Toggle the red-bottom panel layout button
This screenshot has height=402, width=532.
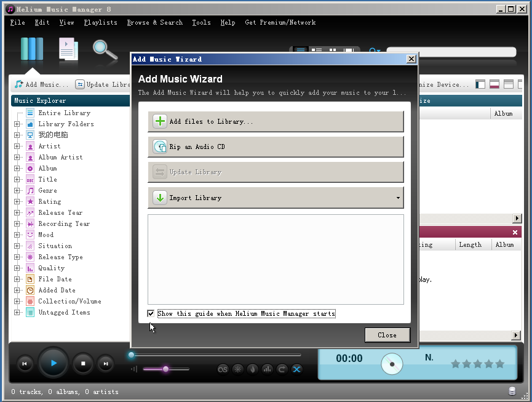[494, 84]
